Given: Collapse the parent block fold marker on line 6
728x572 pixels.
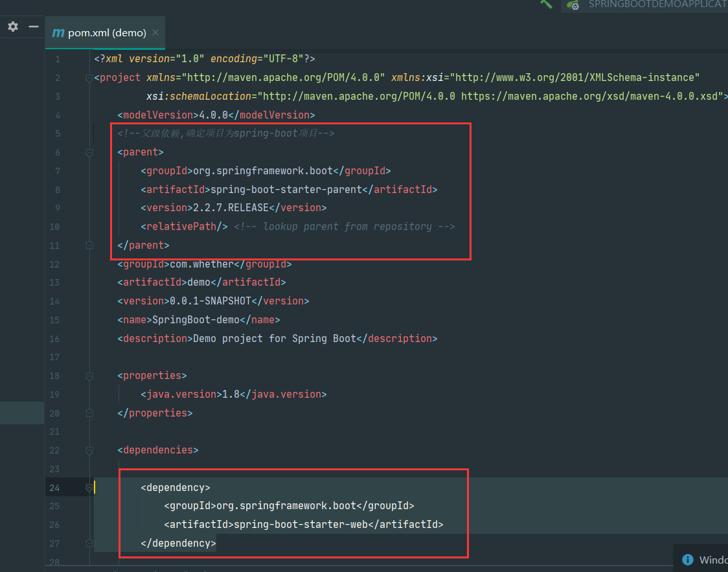Looking at the screenshot, I should click(89, 153).
